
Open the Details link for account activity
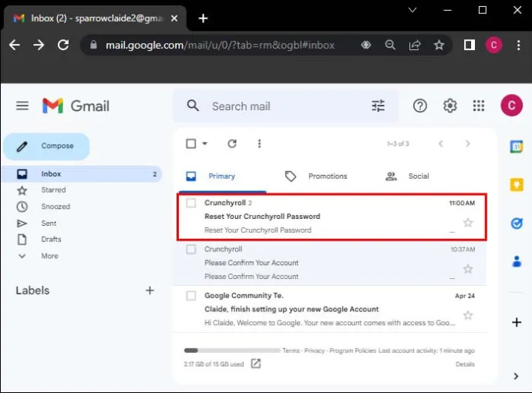point(465,364)
